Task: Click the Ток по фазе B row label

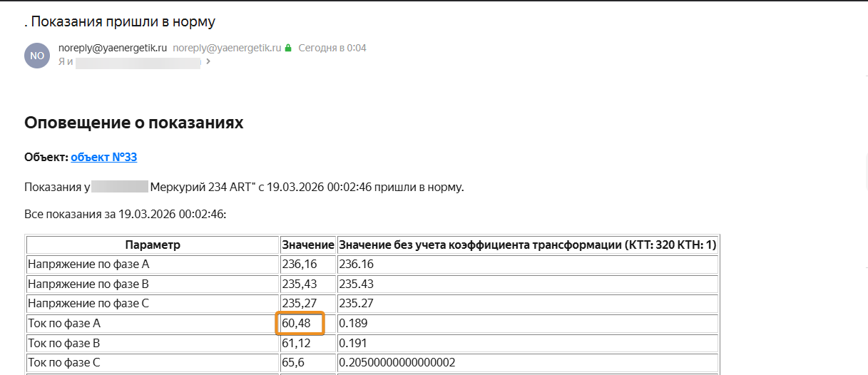Action: click(63, 343)
